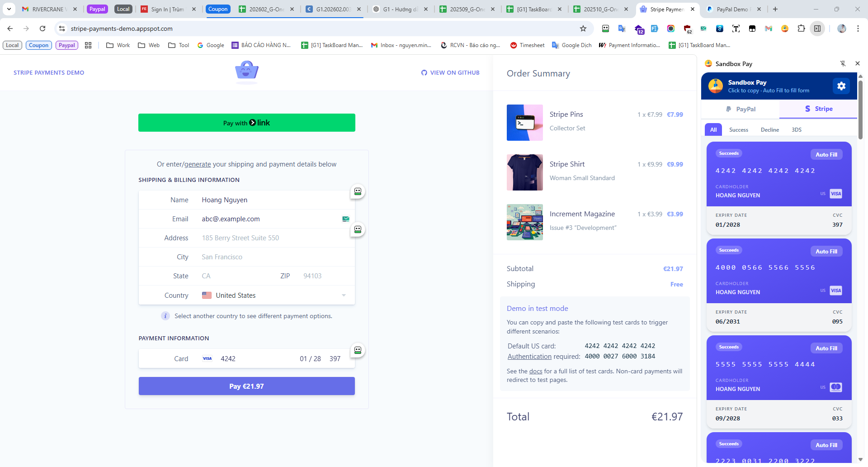Click the Pay €21.97 button

click(x=247, y=386)
